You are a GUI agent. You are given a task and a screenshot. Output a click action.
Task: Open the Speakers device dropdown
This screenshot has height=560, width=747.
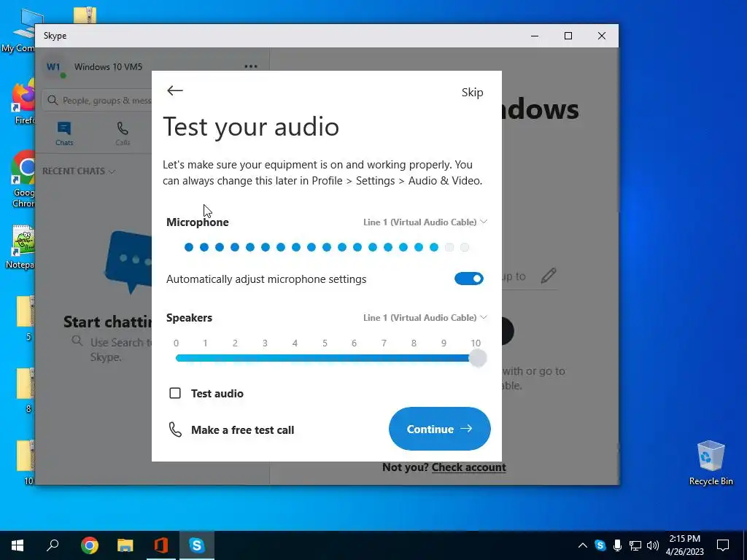(425, 318)
